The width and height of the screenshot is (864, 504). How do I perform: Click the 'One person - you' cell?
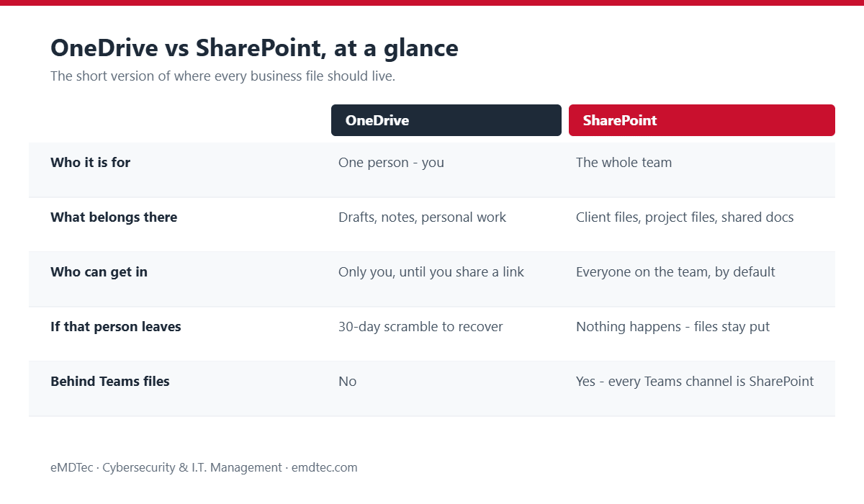coord(391,163)
